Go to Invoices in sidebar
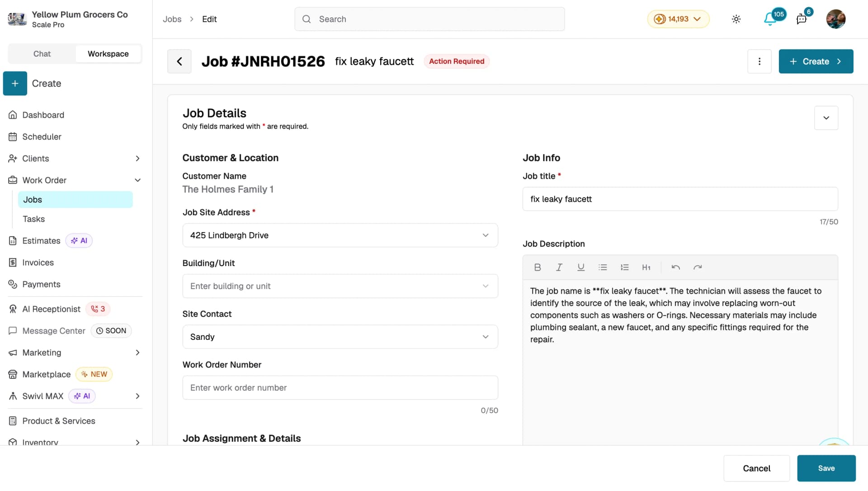This screenshot has height=491, width=868. 38,263
